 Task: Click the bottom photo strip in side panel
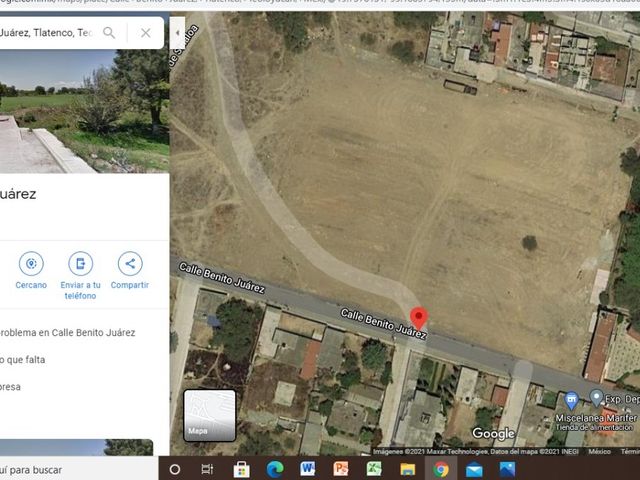[x=76, y=447]
